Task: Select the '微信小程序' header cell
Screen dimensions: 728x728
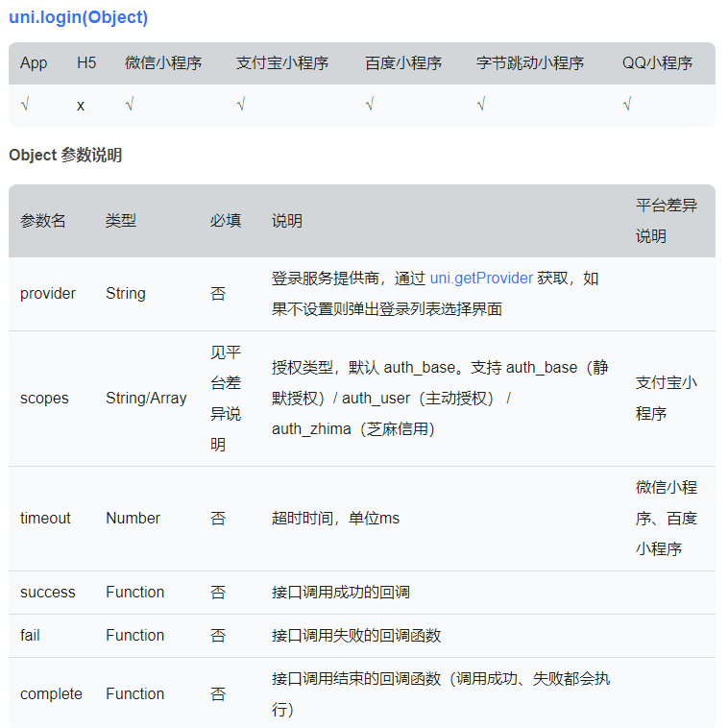Action: [163, 62]
